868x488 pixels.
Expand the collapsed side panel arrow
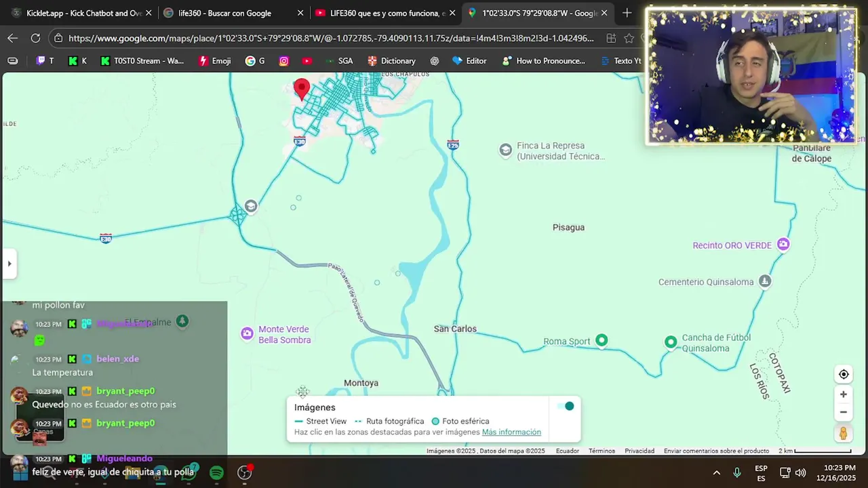point(9,264)
